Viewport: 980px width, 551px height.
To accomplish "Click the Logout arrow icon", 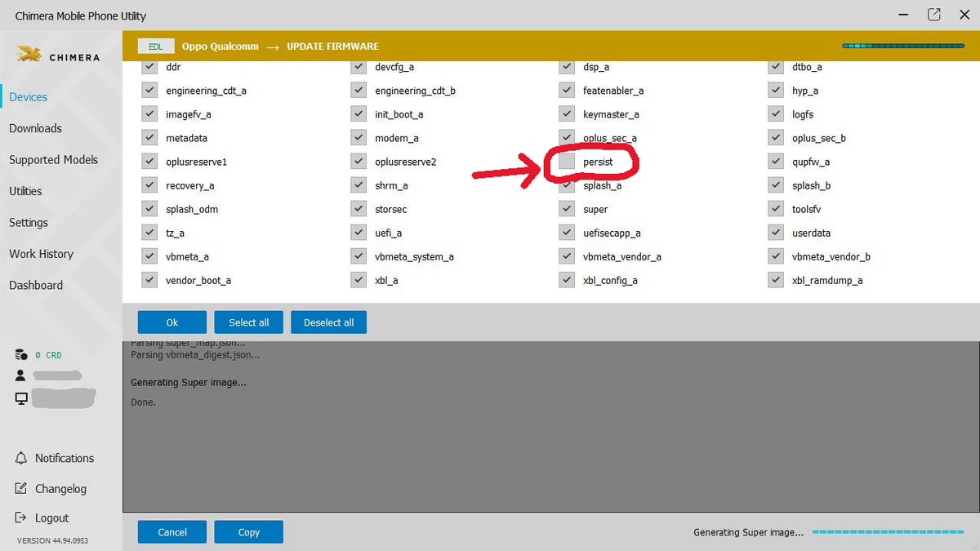I will click(21, 518).
